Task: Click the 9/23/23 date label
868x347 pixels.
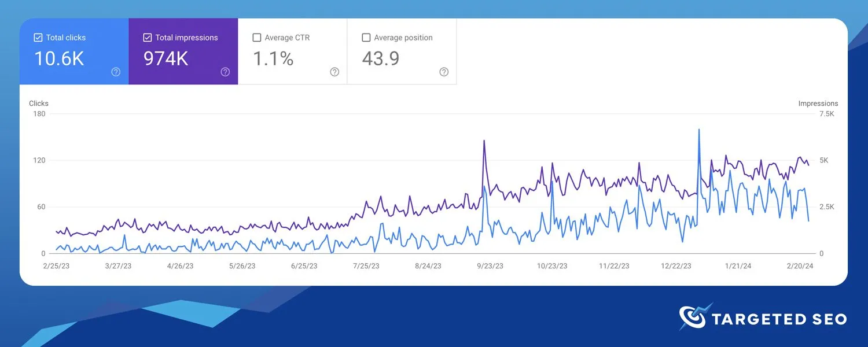Action: [490, 266]
